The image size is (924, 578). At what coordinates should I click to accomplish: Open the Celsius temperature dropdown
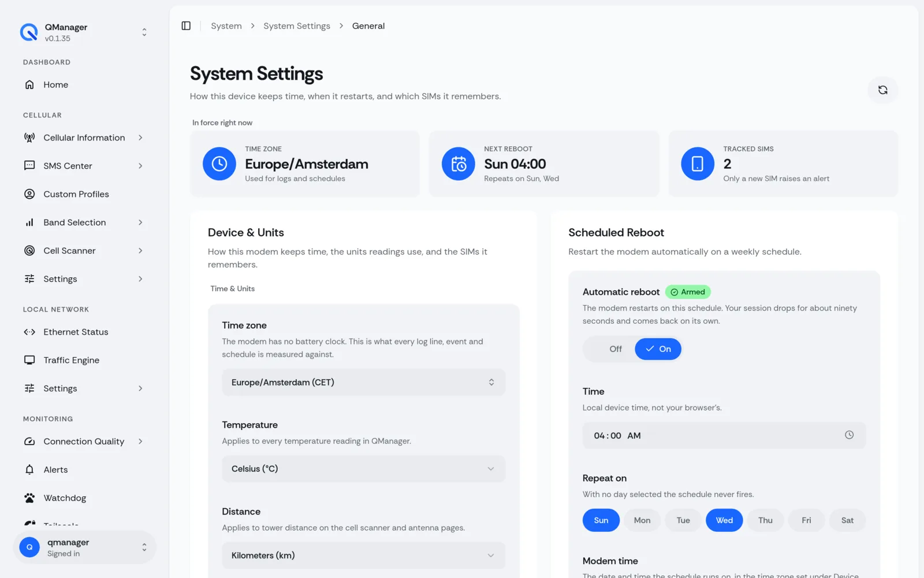click(x=363, y=469)
